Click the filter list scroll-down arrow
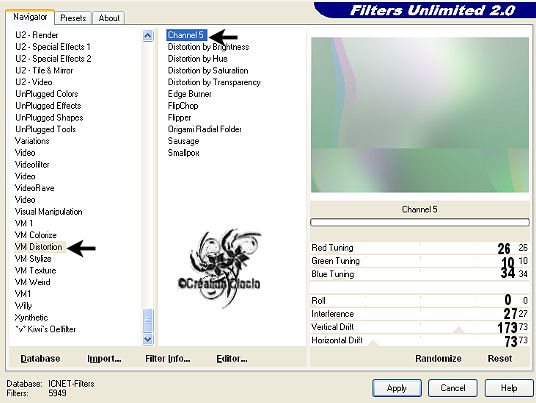 tap(148, 339)
